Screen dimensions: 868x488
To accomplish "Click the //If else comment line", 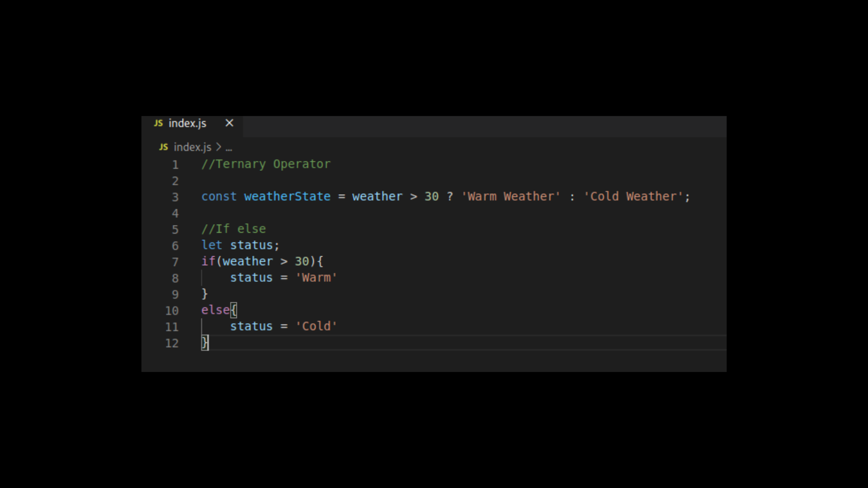I will (233, 229).
